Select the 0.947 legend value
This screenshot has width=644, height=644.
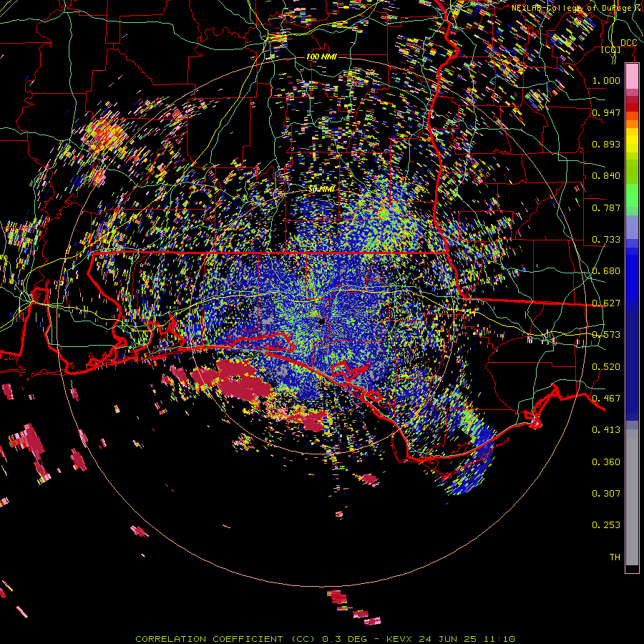click(x=606, y=112)
